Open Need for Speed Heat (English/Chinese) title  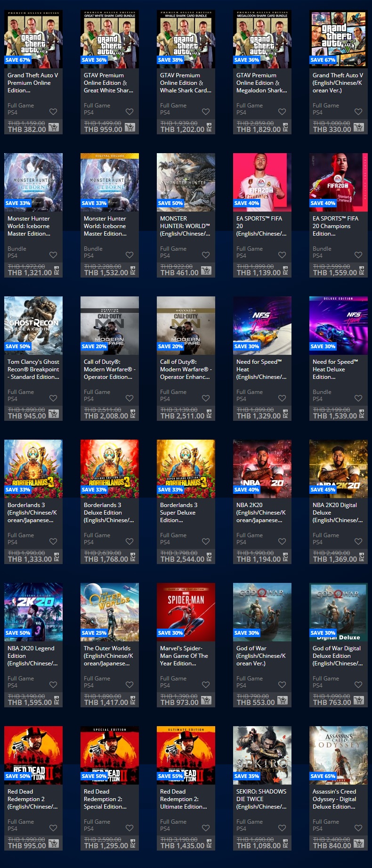(261, 369)
